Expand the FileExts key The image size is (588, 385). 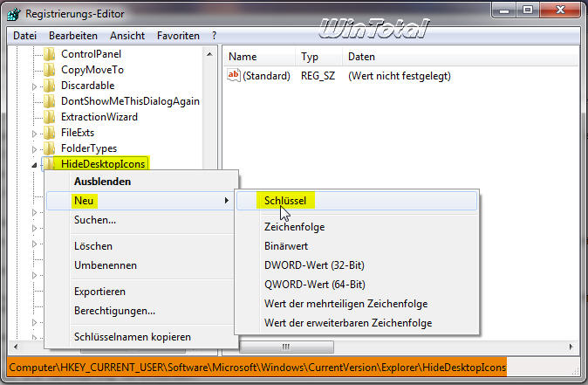pyautogui.click(x=35, y=134)
